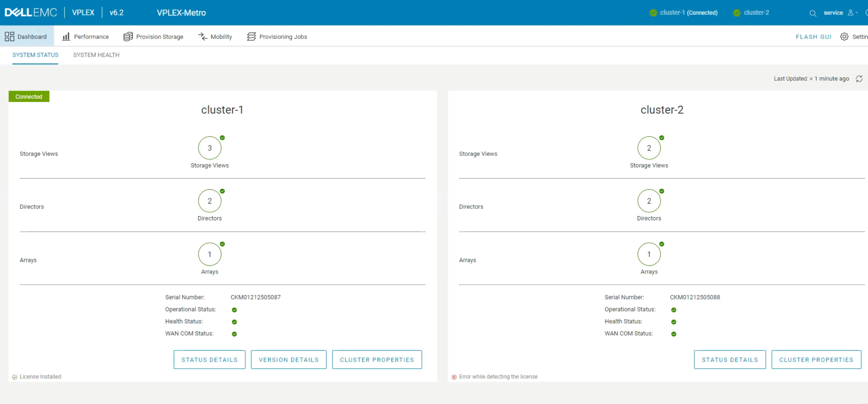Open cluster-2 CLUSTER PROPERTIES
Screen dimensions: 868x404
point(816,359)
